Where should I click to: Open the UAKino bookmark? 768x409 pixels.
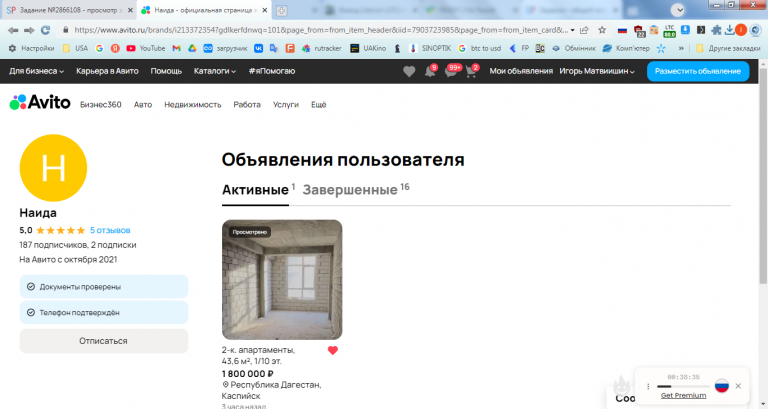point(368,48)
